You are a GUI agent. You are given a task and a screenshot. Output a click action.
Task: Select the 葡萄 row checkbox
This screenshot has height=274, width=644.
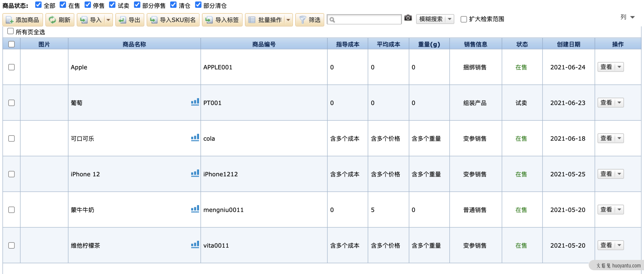pyautogui.click(x=12, y=103)
